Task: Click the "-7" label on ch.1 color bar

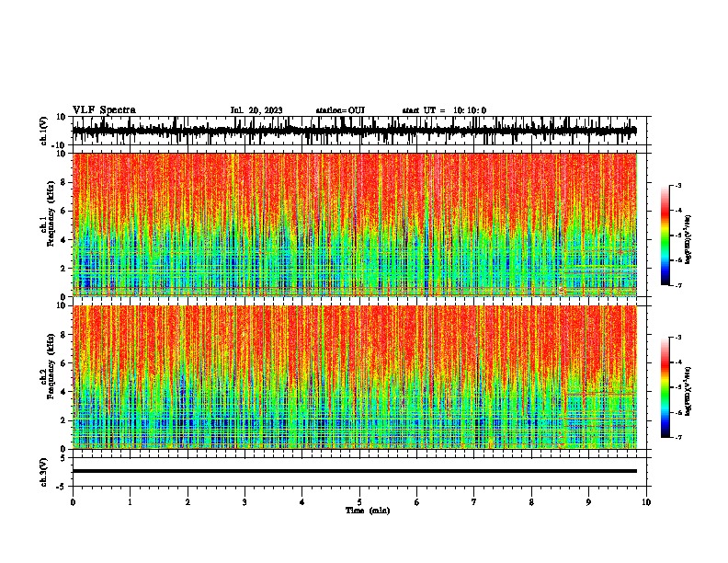Action: tap(678, 285)
